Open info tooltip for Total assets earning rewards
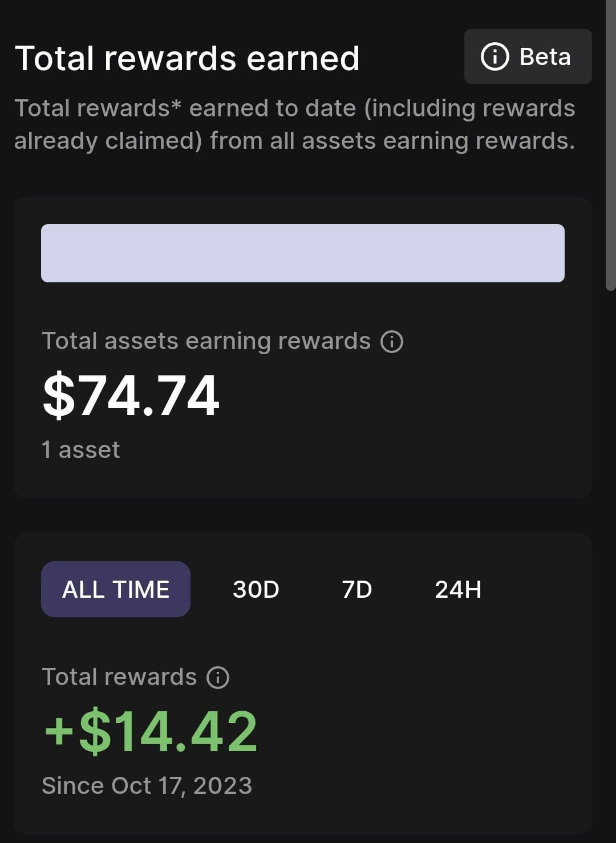Screen dimensions: 616x843 coord(392,342)
